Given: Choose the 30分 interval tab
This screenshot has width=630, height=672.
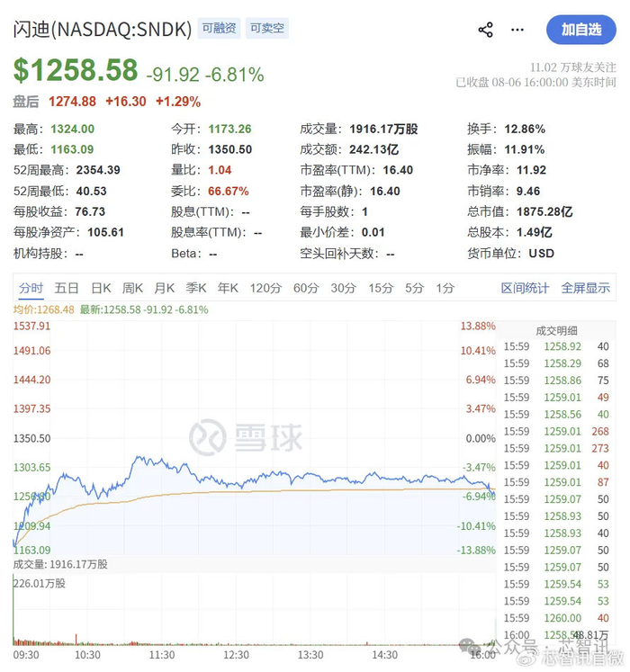Looking at the screenshot, I should [344, 288].
